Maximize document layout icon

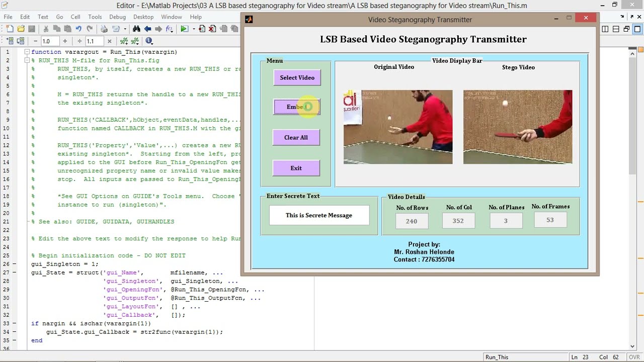(637, 29)
